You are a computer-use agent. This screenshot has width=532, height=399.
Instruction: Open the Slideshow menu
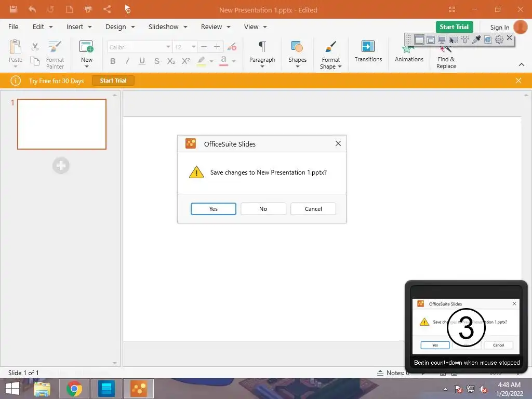(168, 27)
